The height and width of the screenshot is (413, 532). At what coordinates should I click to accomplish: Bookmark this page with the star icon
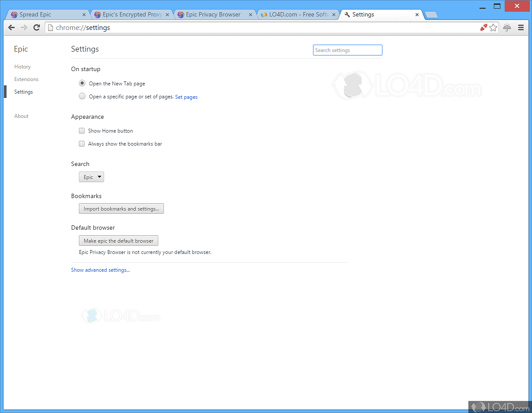click(x=493, y=28)
